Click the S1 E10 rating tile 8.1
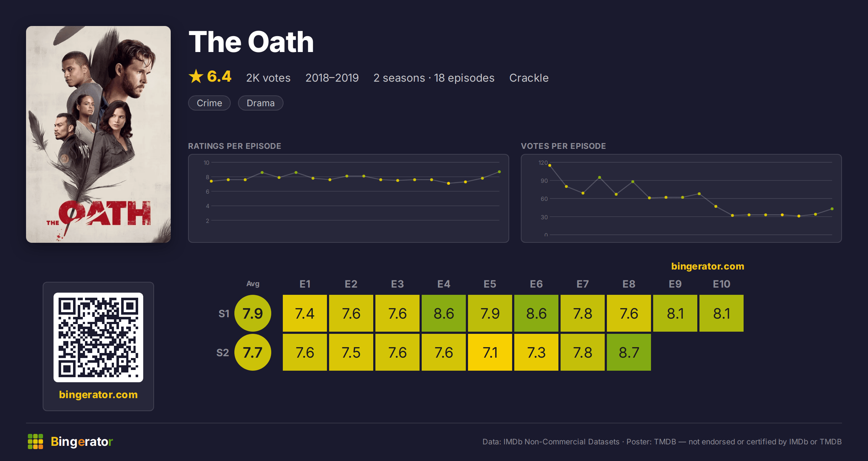 click(722, 313)
